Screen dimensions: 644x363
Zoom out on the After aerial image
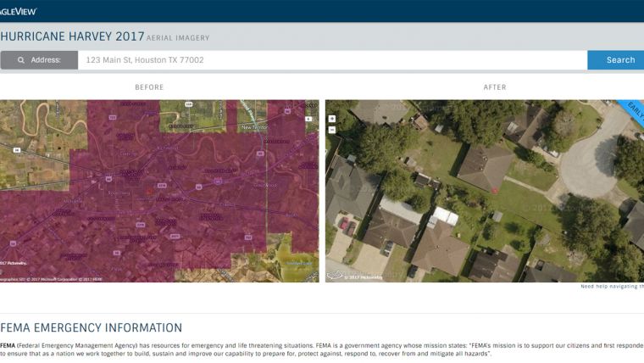tap(332, 130)
